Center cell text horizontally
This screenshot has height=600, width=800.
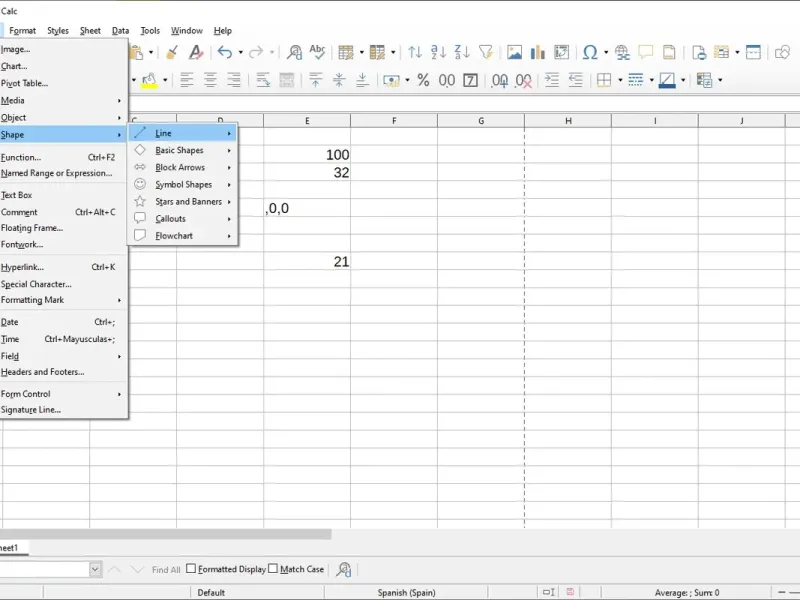[210, 80]
